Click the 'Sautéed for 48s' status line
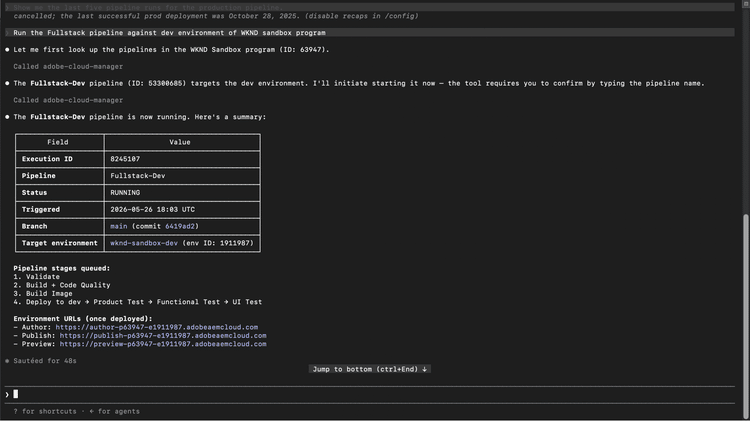Image resolution: width=750 pixels, height=421 pixels. (x=45, y=361)
